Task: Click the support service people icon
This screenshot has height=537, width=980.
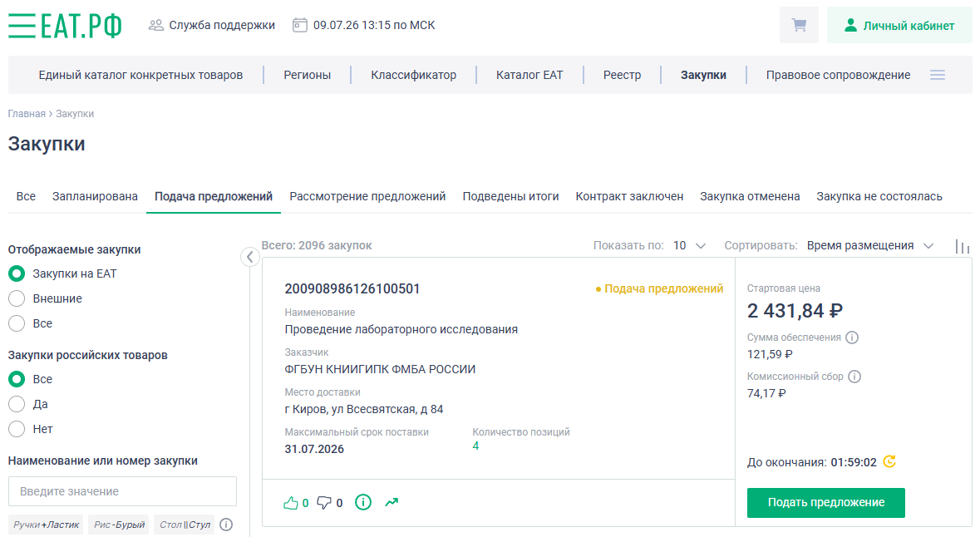Action: (155, 26)
